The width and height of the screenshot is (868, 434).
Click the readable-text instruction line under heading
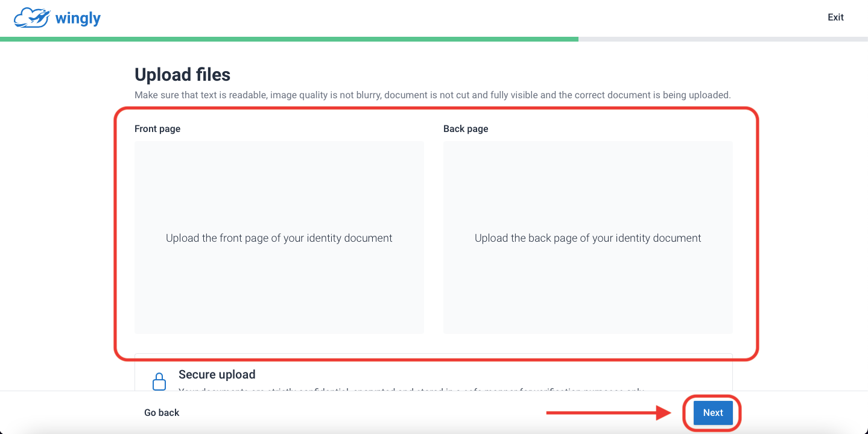click(x=432, y=95)
